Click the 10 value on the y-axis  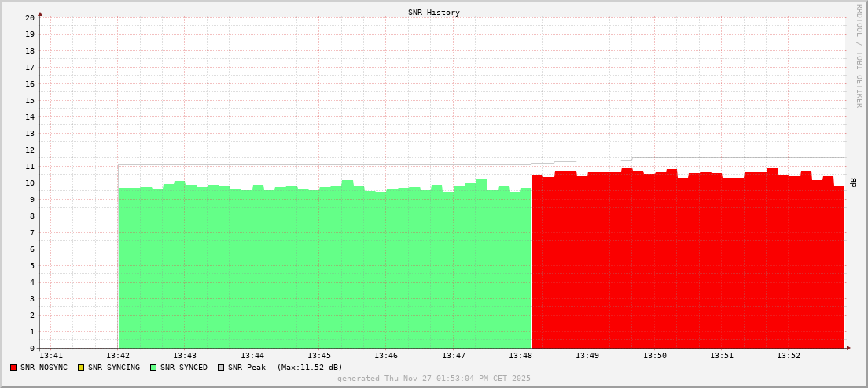coord(30,183)
